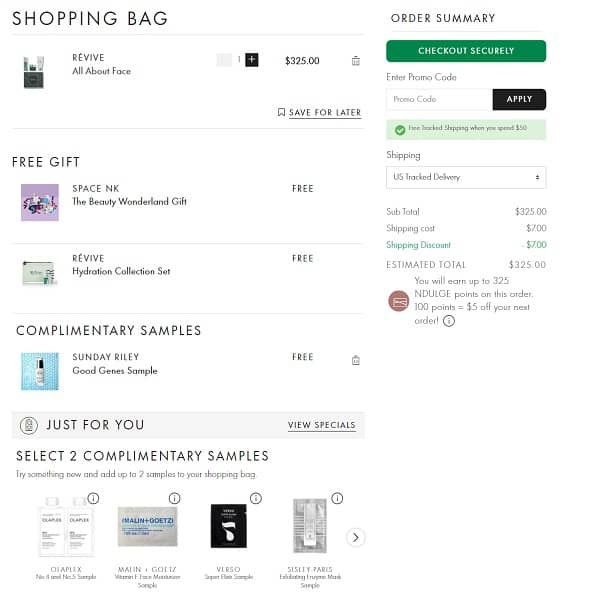Apply the promo code
Screen dimensions: 600x600
[519, 99]
